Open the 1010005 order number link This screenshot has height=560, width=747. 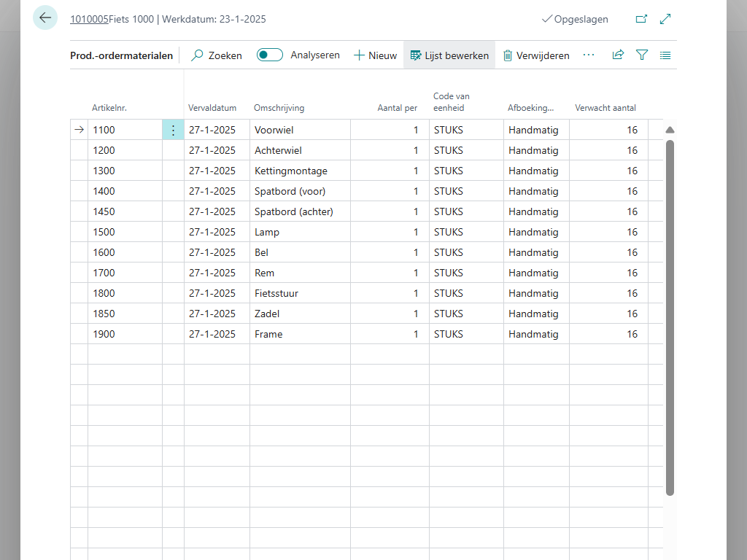pyautogui.click(x=89, y=19)
